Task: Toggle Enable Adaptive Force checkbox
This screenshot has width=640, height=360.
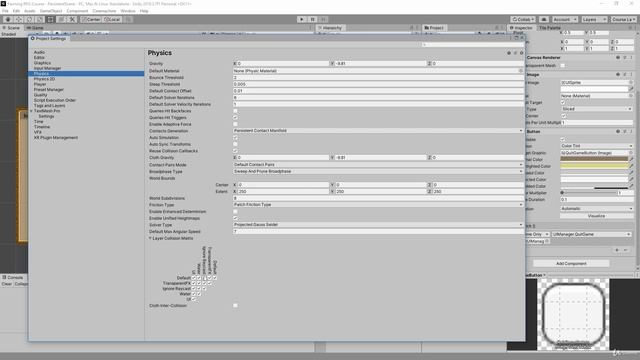Action: coord(235,124)
